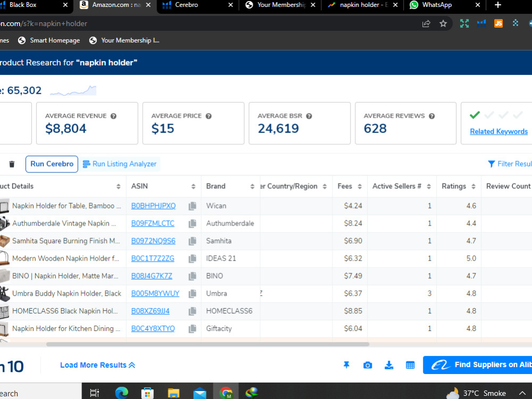The image size is (532, 399).
Task: Sort table by Brand column
Action: coord(252,186)
